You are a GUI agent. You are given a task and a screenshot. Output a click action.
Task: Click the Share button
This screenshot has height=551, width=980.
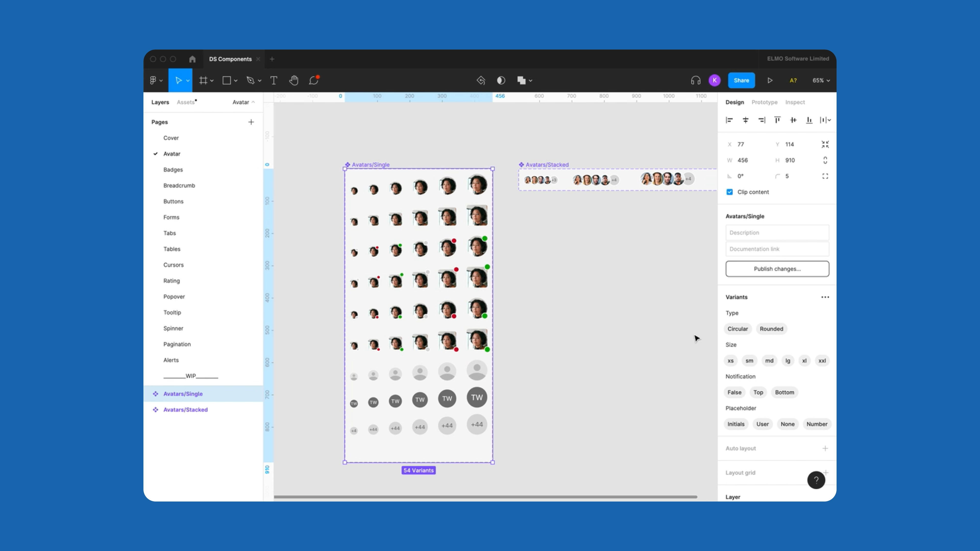(x=741, y=80)
